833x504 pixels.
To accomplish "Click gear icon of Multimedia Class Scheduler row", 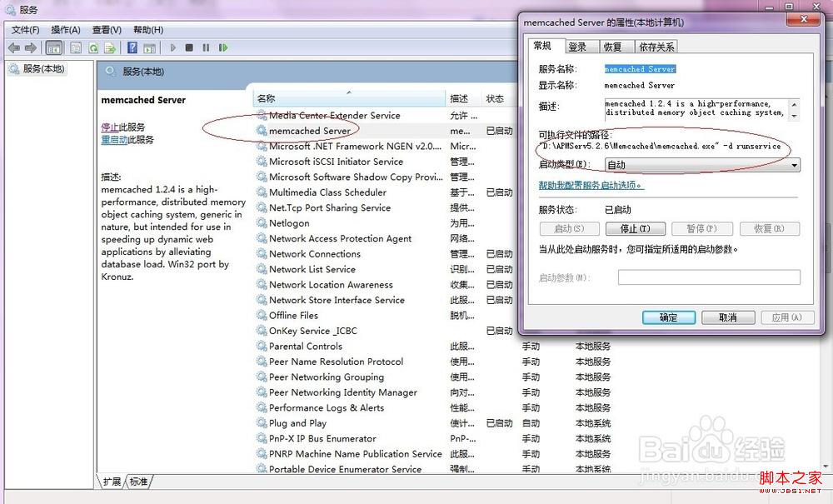I will 262,192.
